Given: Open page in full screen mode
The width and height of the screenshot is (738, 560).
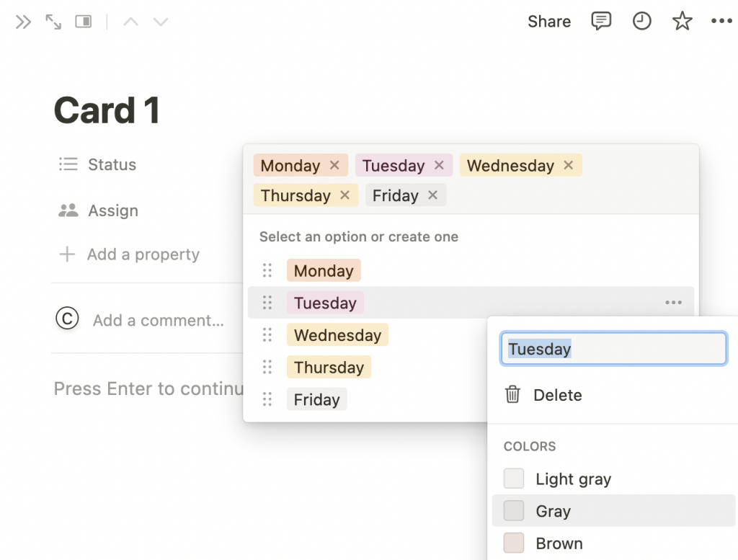Looking at the screenshot, I should [x=53, y=22].
